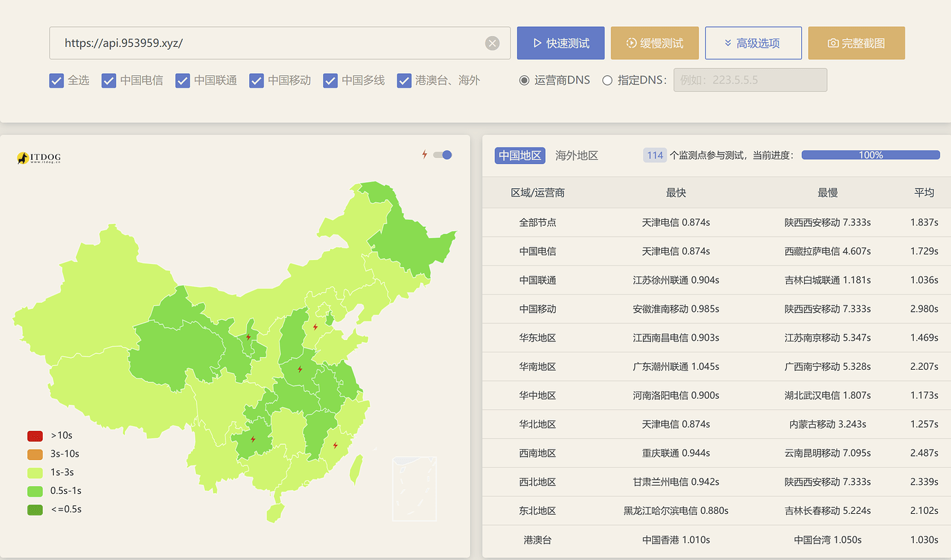Click 中国台湾 1.050s cell
Image resolution: width=951 pixels, height=560 pixels.
pos(827,540)
